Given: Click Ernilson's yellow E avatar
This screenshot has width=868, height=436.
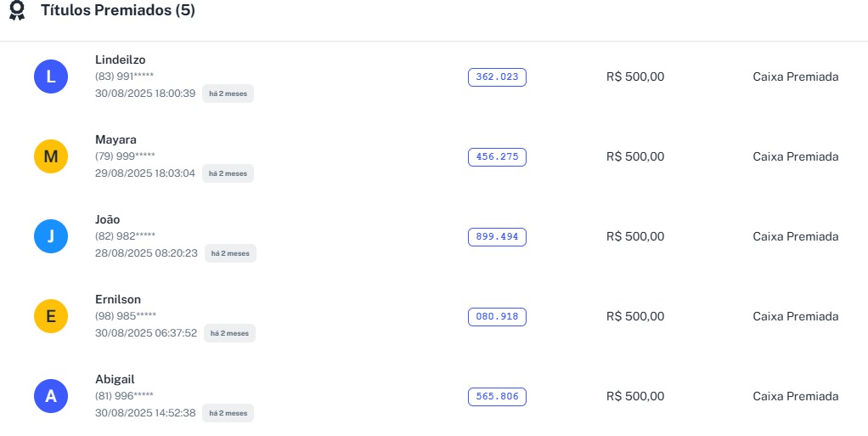Looking at the screenshot, I should pos(51,316).
